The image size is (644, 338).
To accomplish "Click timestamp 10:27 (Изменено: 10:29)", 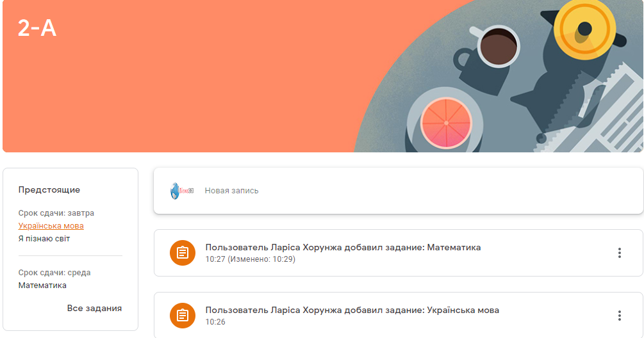I will pyautogui.click(x=250, y=259).
